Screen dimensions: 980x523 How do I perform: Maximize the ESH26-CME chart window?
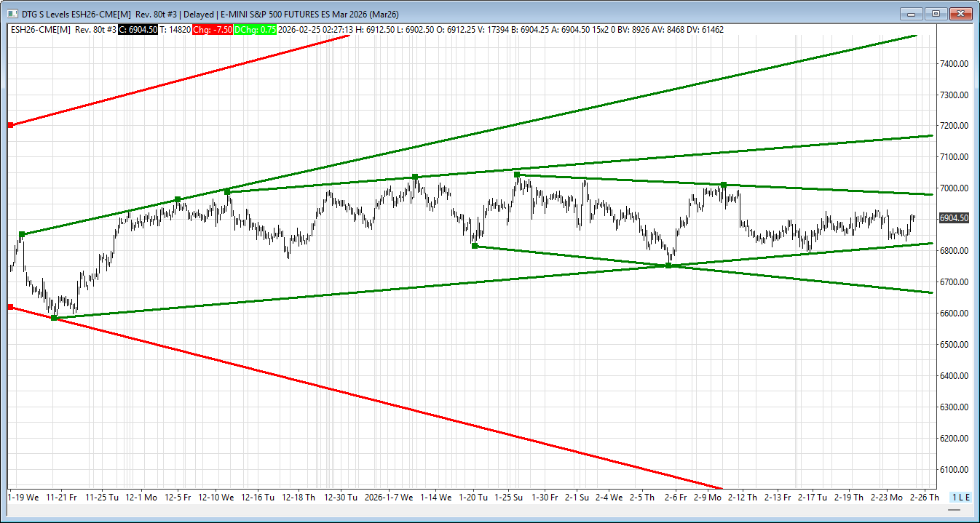[936, 14]
